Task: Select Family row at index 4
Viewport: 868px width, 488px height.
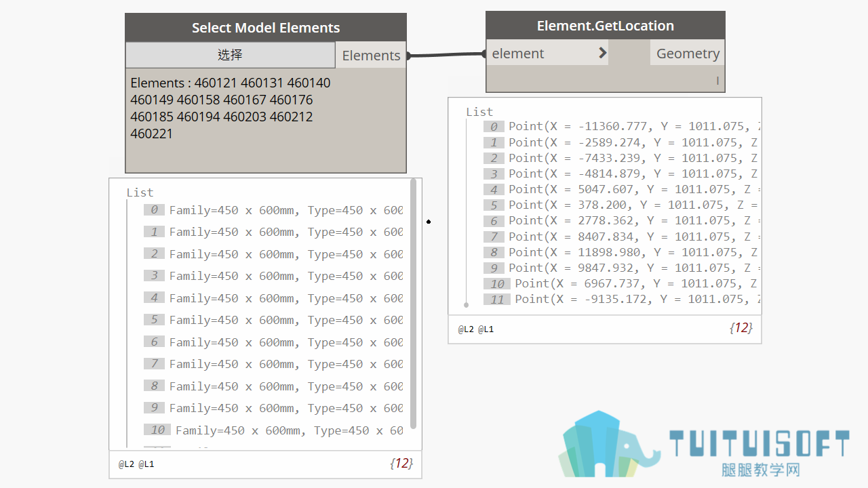Action: pyautogui.click(x=273, y=298)
